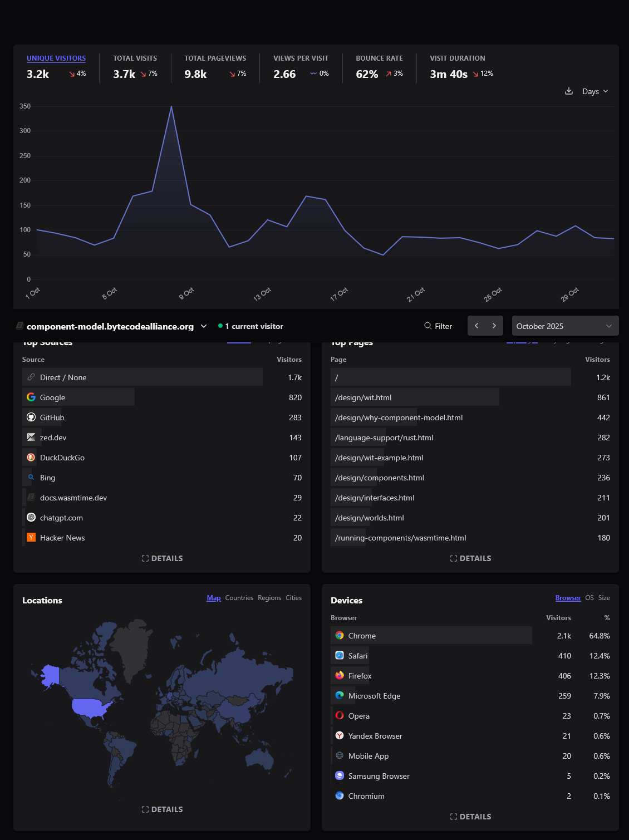Click the Firefox browser icon

pos(340,676)
